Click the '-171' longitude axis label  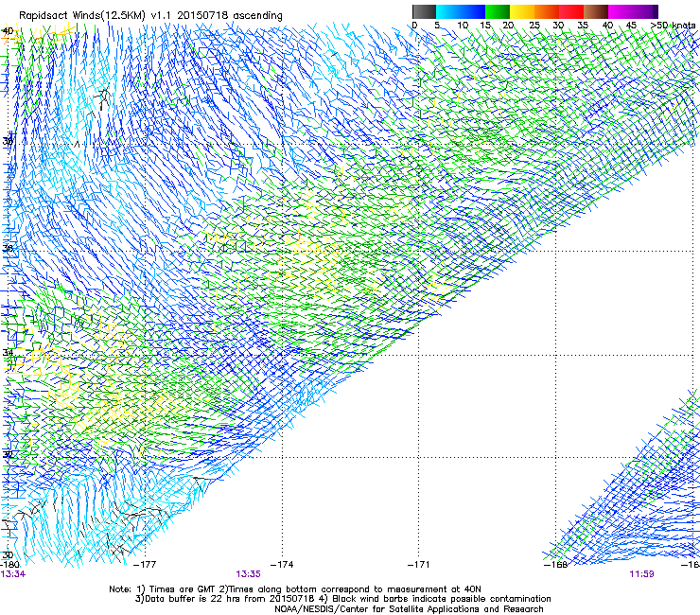pos(419,565)
